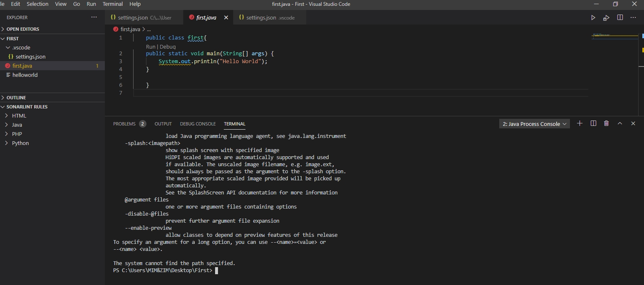Viewport: 644px width, 285px height.
Task: Click line number 3 in the gutter
Action: tap(121, 61)
